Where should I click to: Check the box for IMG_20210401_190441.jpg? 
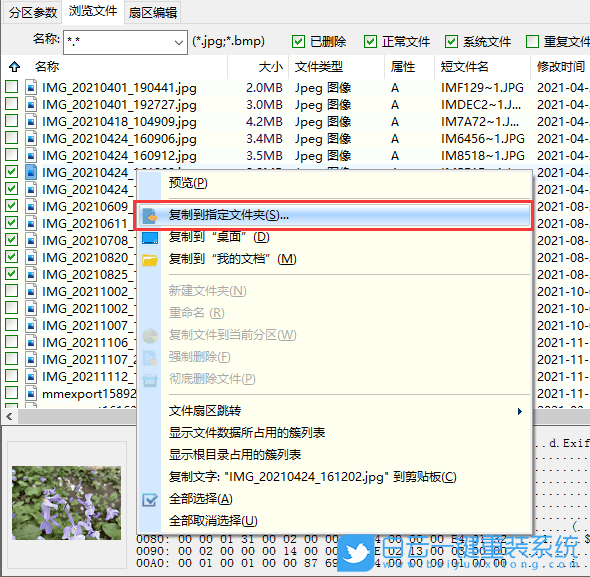point(12,87)
